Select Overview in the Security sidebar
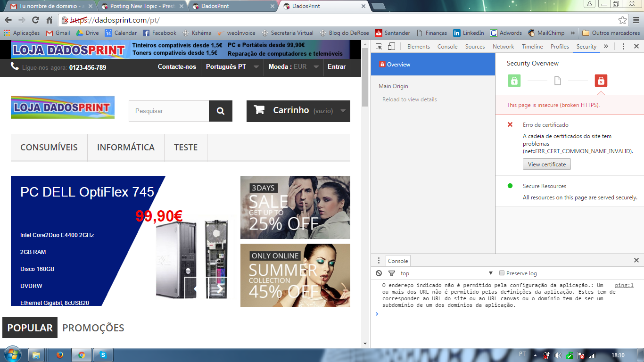Image resolution: width=644 pixels, height=362 pixels. click(x=433, y=64)
